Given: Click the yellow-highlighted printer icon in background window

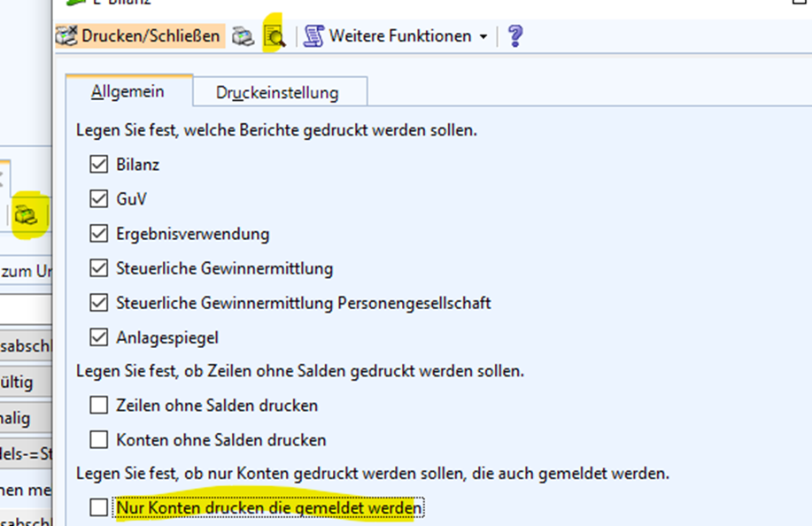Looking at the screenshot, I should pos(27,215).
